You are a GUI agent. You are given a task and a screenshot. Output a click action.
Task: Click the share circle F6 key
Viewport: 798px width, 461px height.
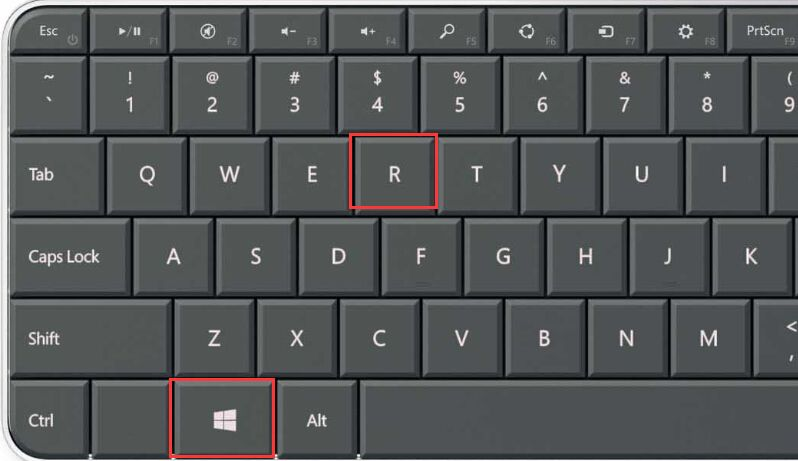[x=527, y=31]
